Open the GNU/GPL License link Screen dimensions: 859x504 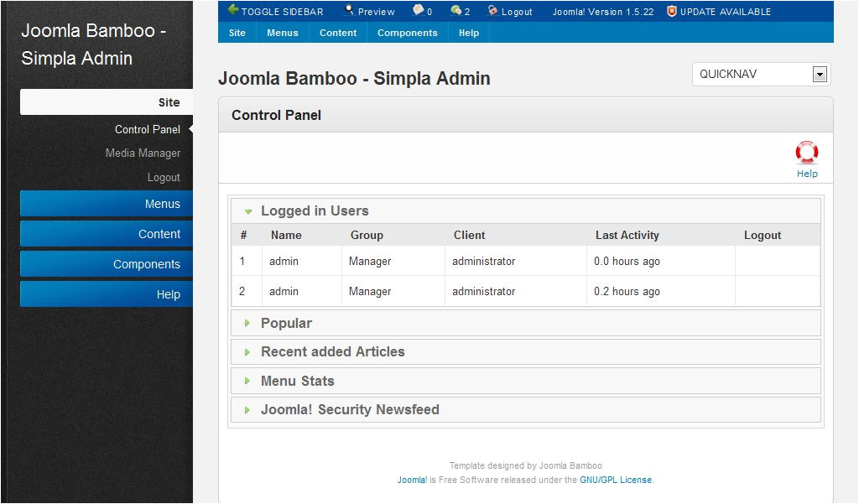point(616,480)
